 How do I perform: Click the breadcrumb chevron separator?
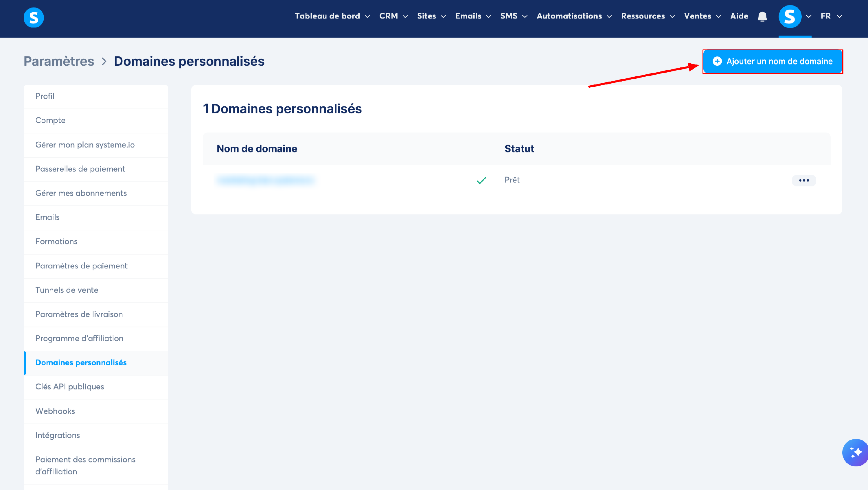tap(104, 62)
